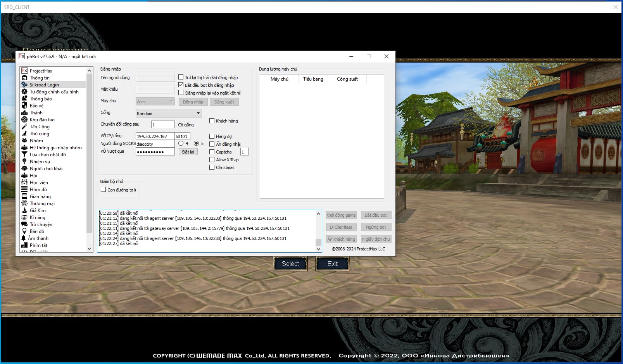Click the Bản đồ map pin icon
Viewport: 623px width, 364px height.
click(24, 231)
